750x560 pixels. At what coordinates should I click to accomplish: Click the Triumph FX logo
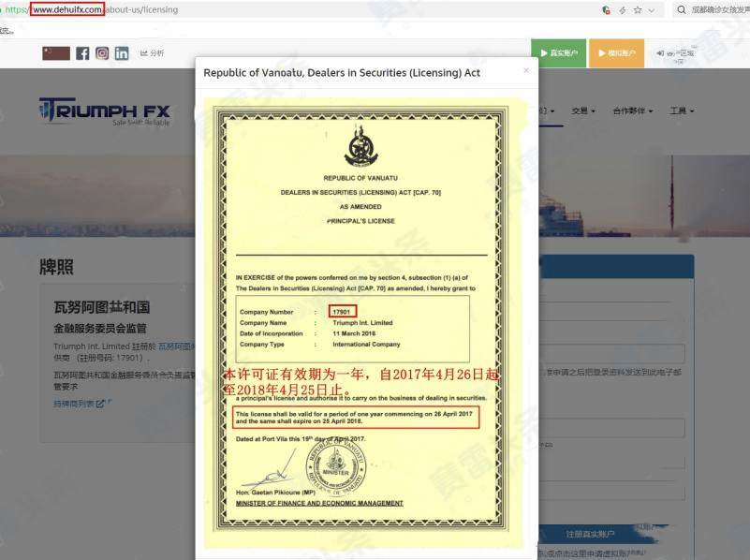click(104, 111)
